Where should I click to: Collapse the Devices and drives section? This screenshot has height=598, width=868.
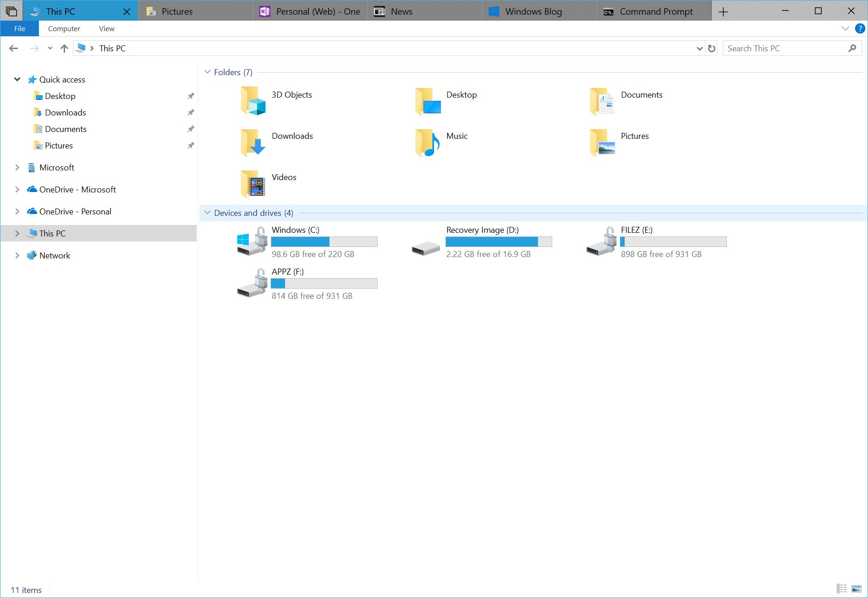pyautogui.click(x=207, y=213)
